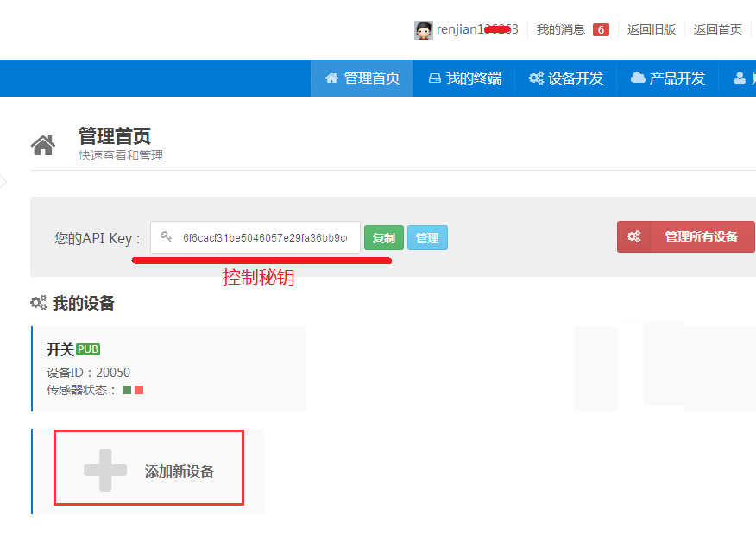Click the green sensor status square
Screen dimensions: 756x534
tap(127, 390)
